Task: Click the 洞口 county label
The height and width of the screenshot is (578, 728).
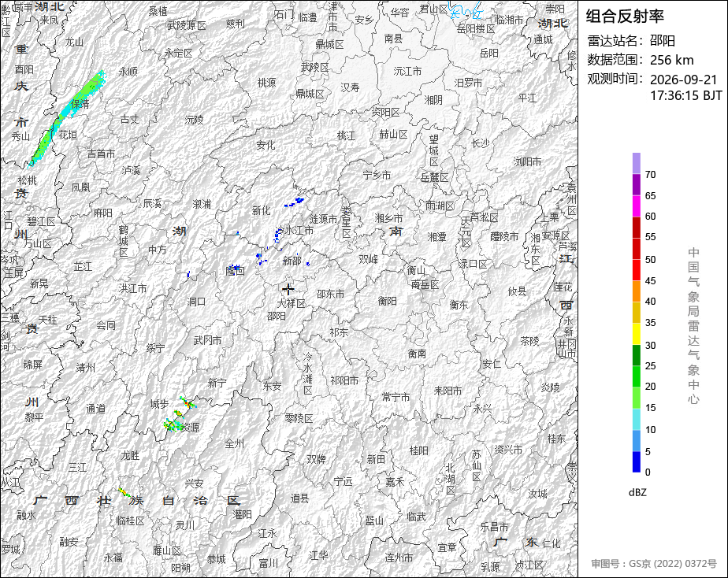Action: [196, 302]
